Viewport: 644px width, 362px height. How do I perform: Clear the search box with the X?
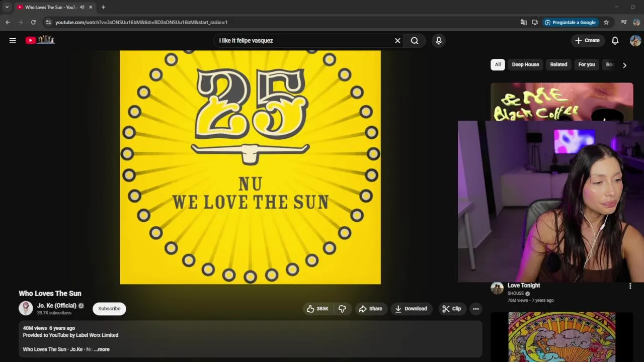pos(397,41)
